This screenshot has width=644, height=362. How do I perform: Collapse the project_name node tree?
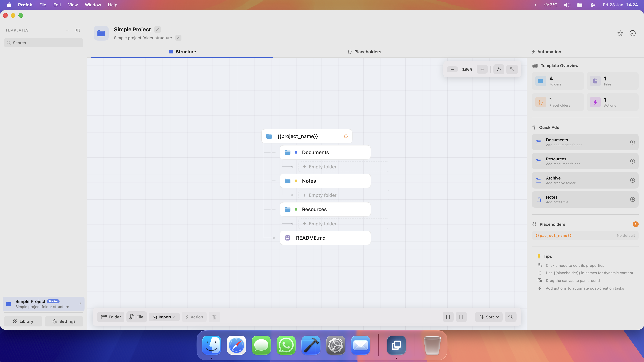pos(255,136)
